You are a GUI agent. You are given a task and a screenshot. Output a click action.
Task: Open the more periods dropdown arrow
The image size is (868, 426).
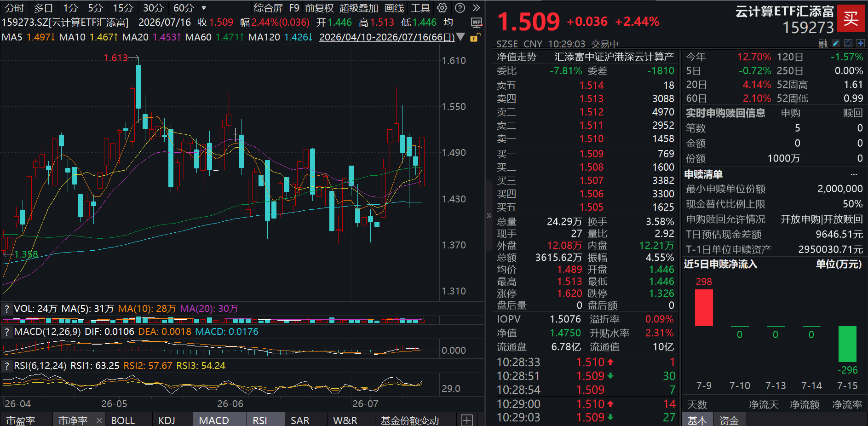pos(204,8)
